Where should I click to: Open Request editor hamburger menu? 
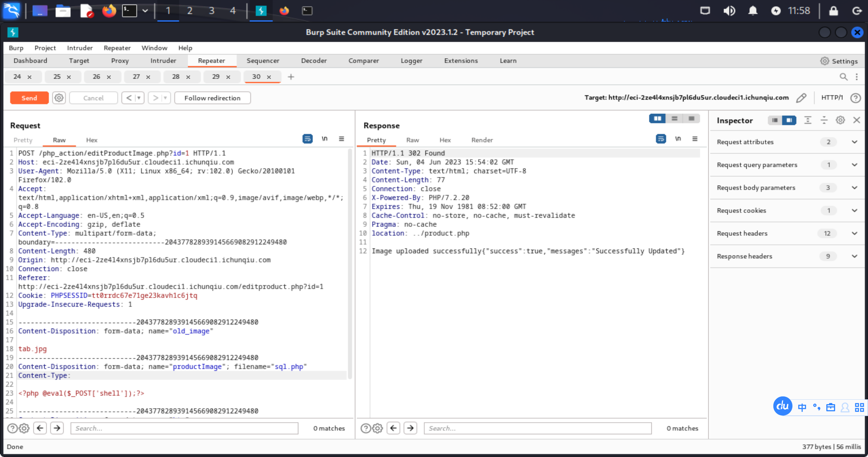[x=341, y=139]
